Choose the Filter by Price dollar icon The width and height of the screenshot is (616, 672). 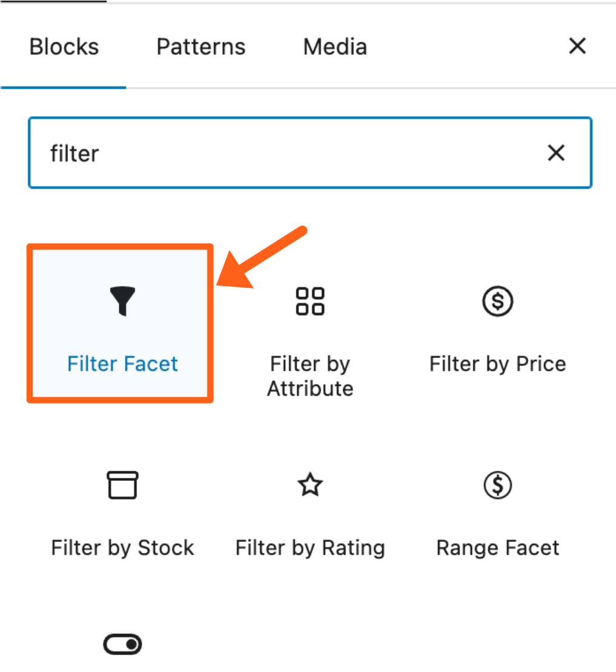497,301
